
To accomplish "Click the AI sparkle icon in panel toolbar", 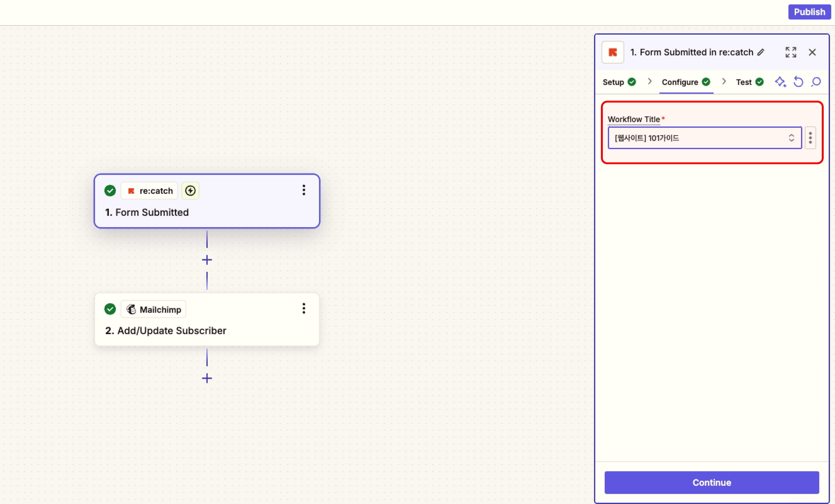I will (x=780, y=82).
